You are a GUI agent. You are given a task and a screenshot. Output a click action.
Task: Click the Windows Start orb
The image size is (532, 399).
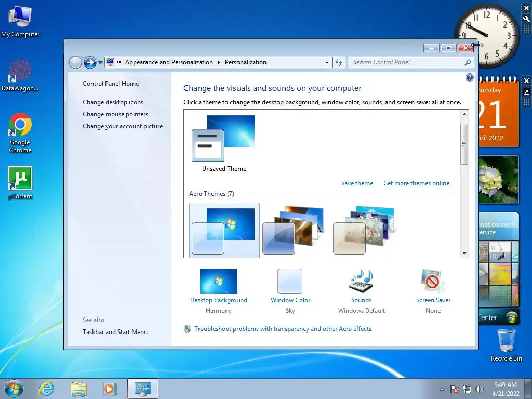point(14,389)
